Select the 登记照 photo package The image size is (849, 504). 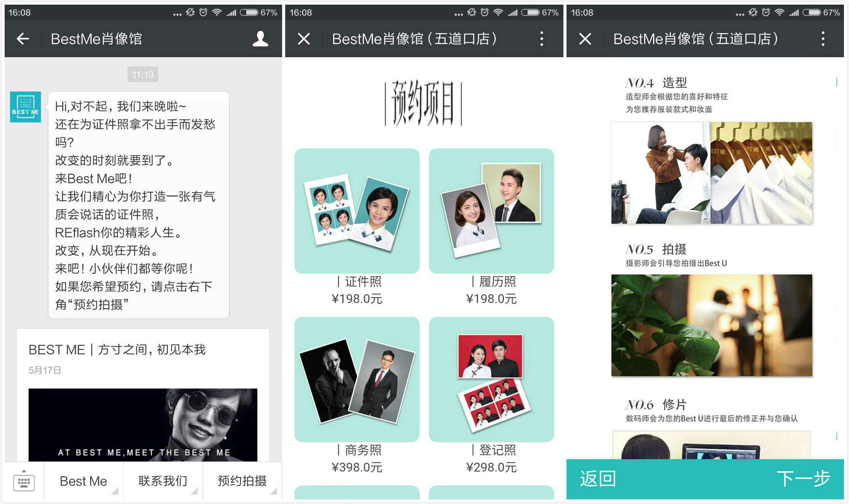(491, 380)
